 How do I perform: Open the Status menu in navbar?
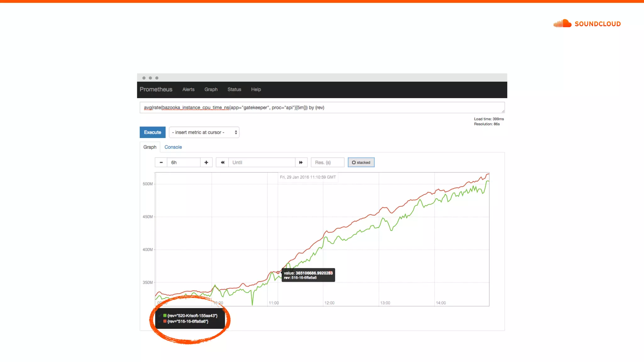[x=234, y=90]
